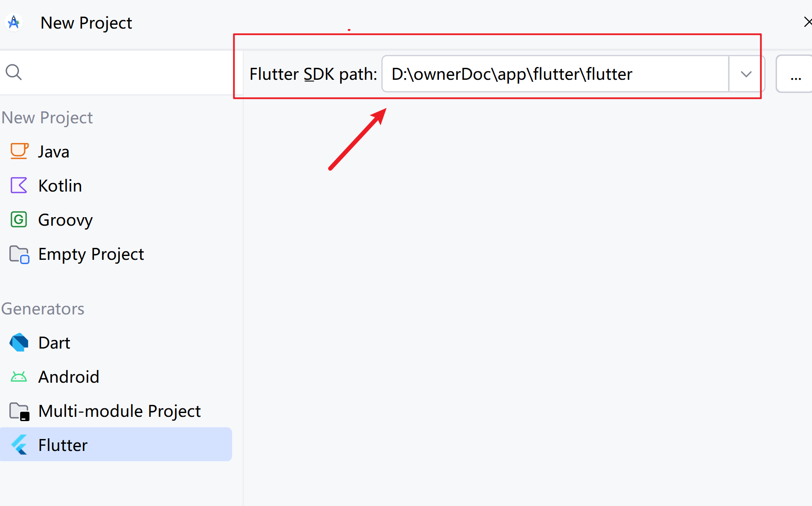Click the Multi-module Project folder icon
The width and height of the screenshot is (812, 506).
20,411
